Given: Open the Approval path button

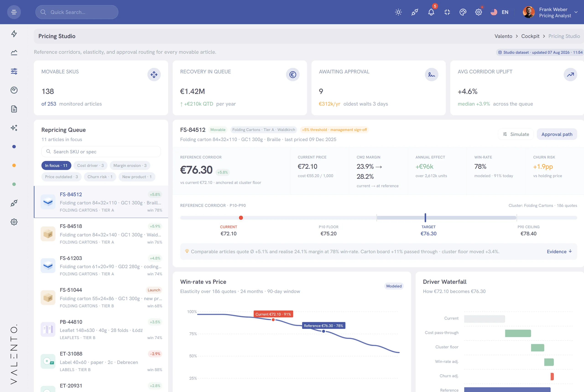Looking at the screenshot, I should click(557, 134).
